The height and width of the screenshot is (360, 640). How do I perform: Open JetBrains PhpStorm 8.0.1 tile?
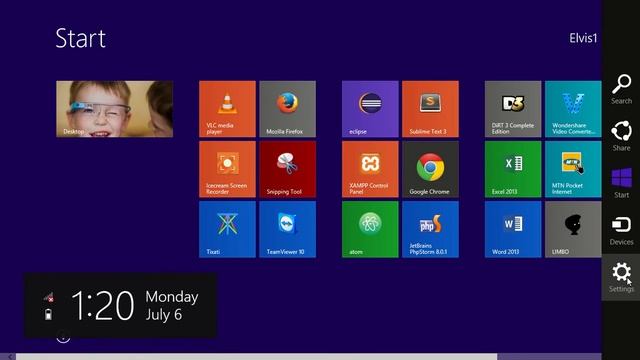coord(430,229)
